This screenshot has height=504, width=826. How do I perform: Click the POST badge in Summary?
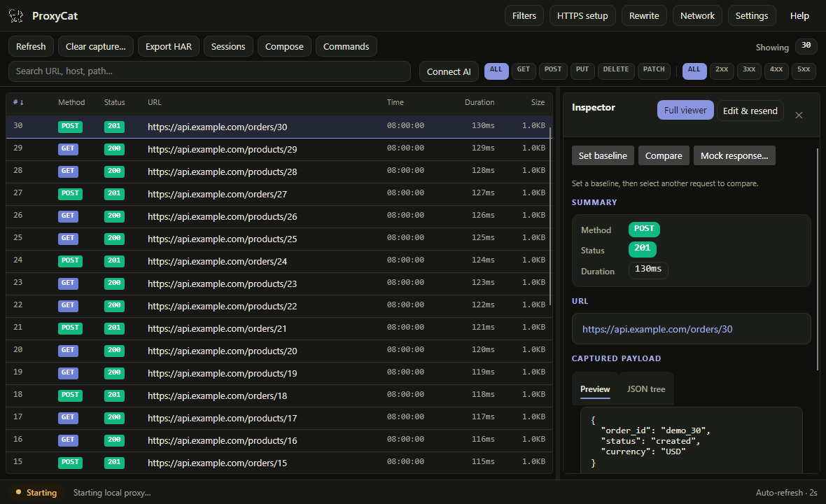pyautogui.click(x=644, y=229)
